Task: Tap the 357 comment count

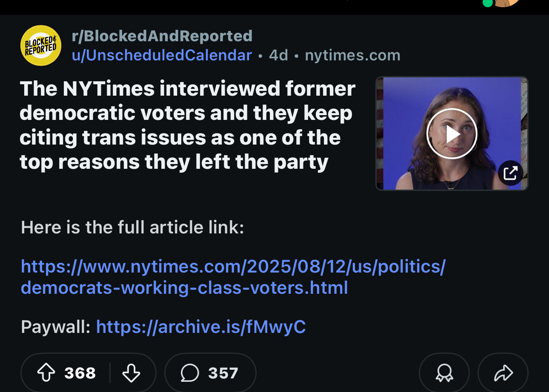Action: pos(223,373)
